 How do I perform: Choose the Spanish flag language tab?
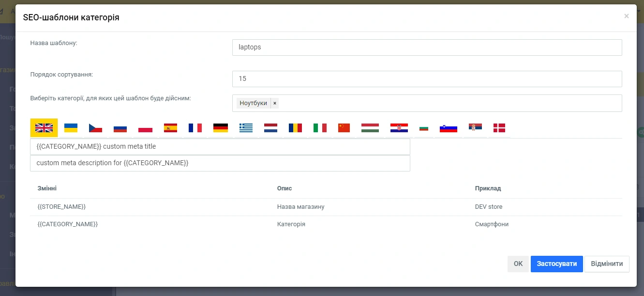170,128
